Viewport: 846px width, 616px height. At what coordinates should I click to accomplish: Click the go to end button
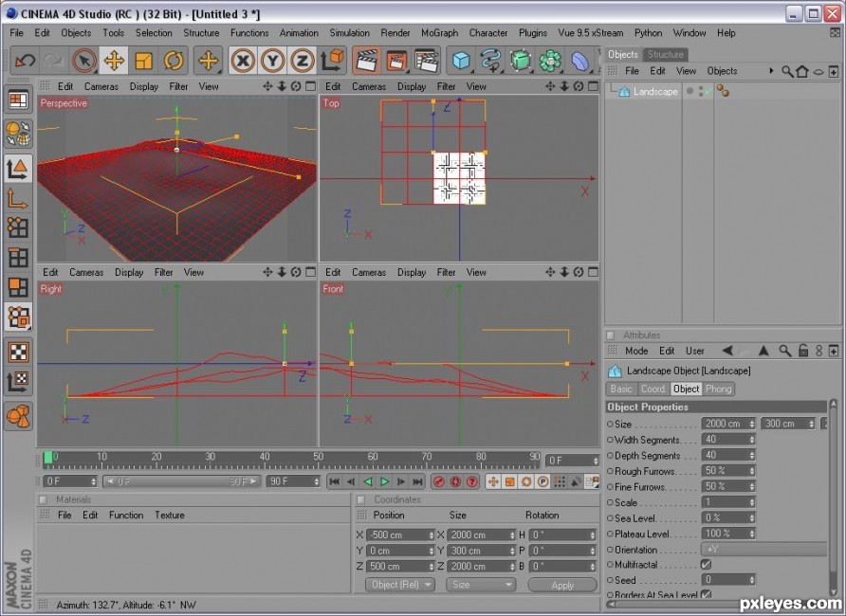[x=417, y=481]
